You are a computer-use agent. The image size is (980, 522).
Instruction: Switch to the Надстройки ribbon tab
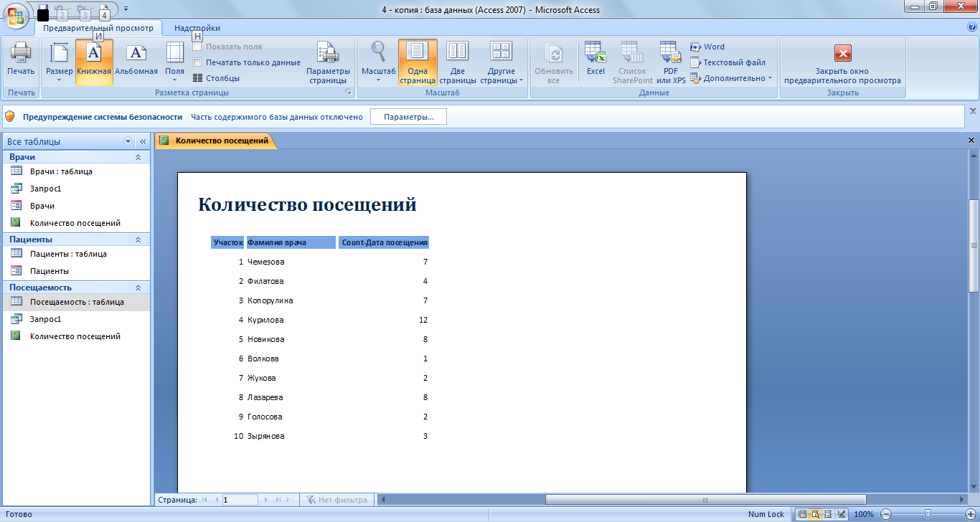(197, 28)
